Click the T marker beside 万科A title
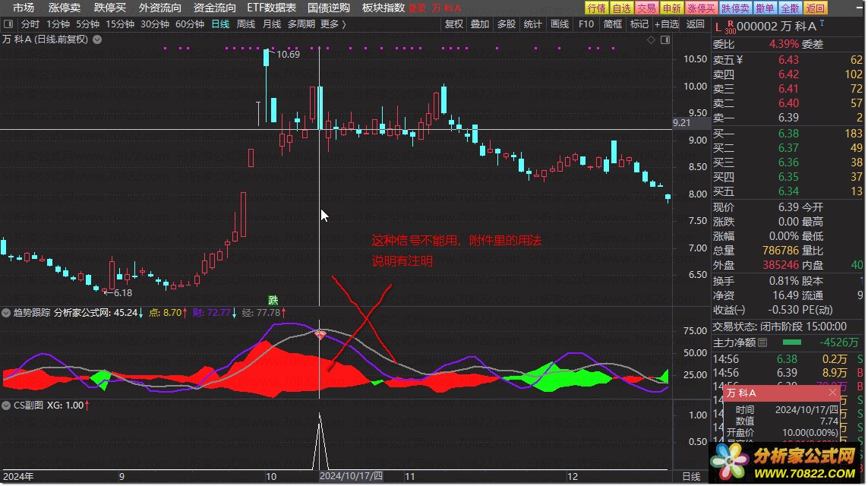Screen dimensions: 868x486 tap(822, 24)
